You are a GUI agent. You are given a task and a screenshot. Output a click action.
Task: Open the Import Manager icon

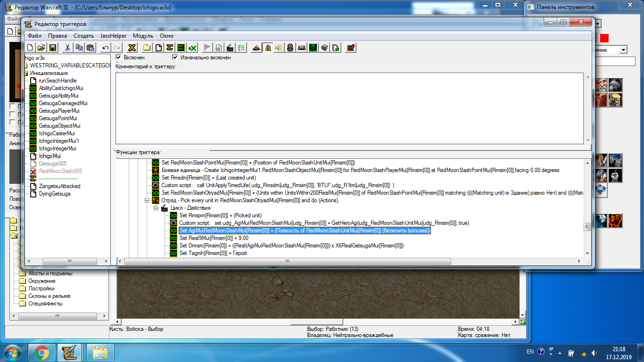click(336, 48)
